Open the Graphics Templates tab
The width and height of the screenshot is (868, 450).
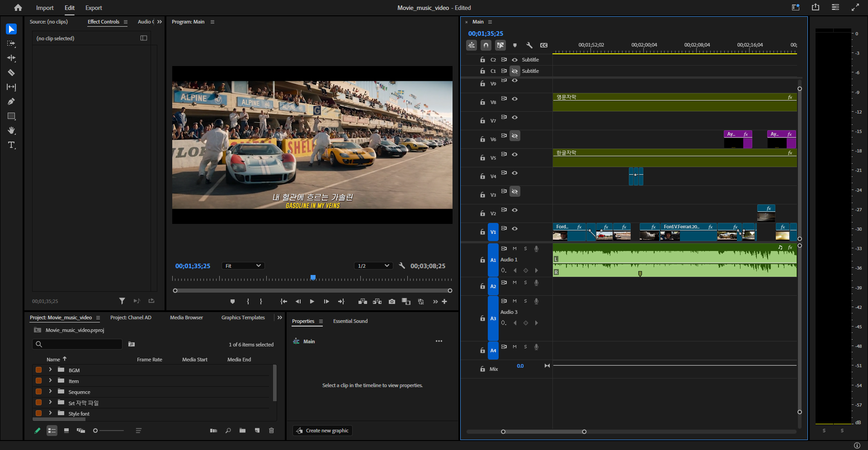click(243, 317)
